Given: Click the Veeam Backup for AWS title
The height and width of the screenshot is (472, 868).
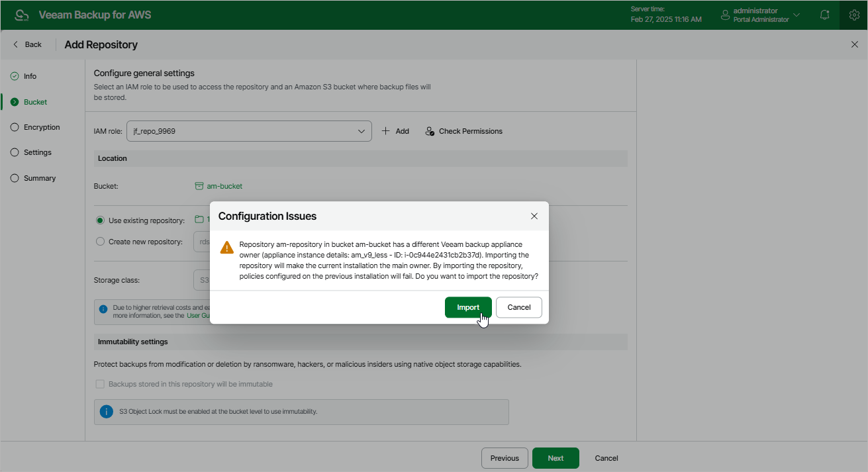Looking at the screenshot, I should click(95, 15).
